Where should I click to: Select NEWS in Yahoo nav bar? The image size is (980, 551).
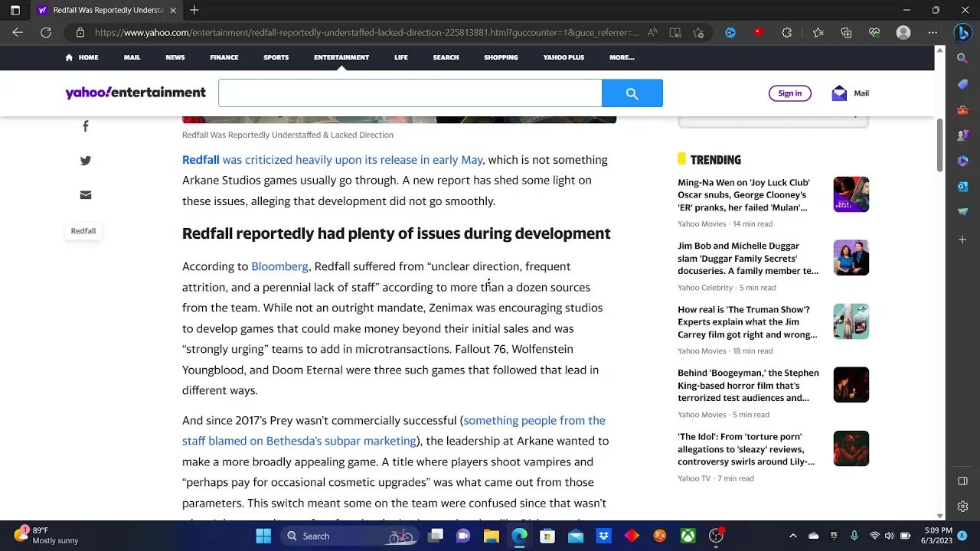coord(175,57)
